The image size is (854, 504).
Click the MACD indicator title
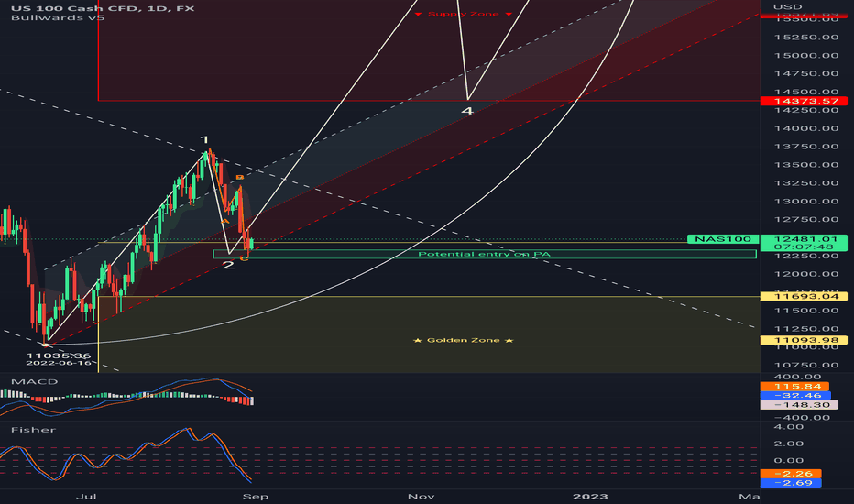click(34, 381)
